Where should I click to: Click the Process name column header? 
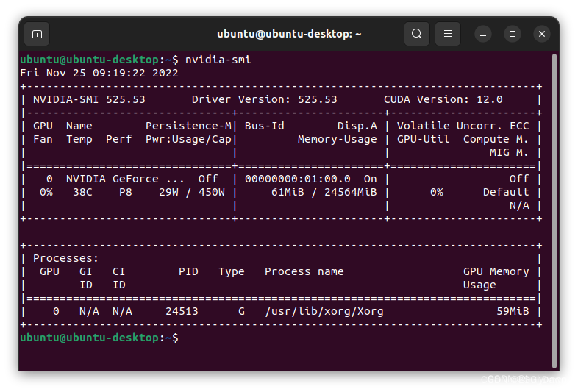coord(304,272)
